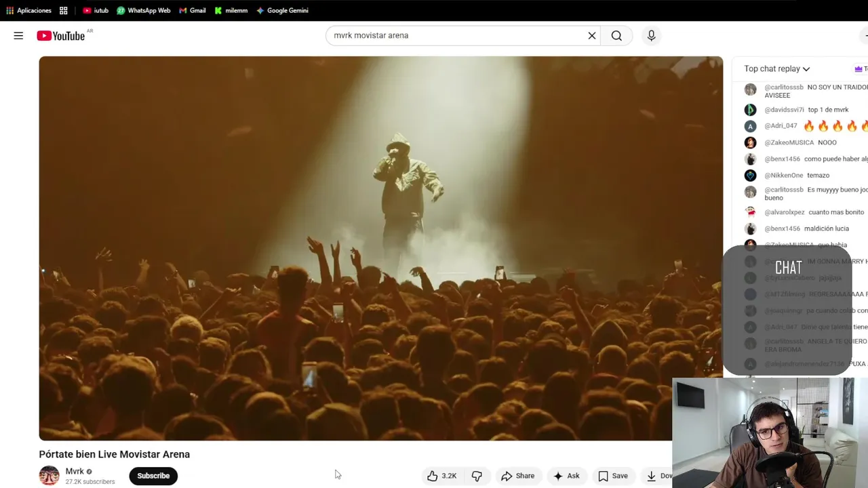
Task: Start voice search with the microphone icon
Action: [x=651, y=36]
